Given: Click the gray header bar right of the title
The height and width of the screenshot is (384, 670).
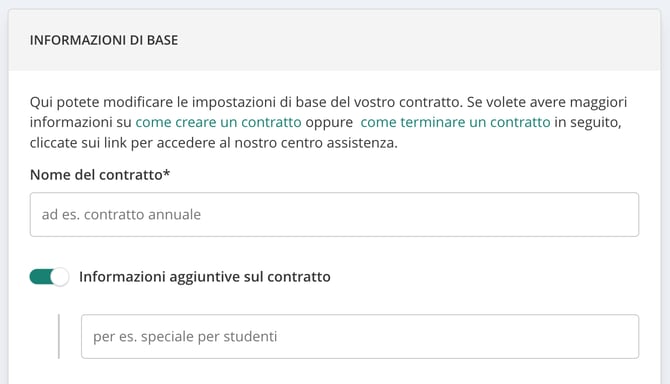Looking at the screenshot, I should pos(419,40).
